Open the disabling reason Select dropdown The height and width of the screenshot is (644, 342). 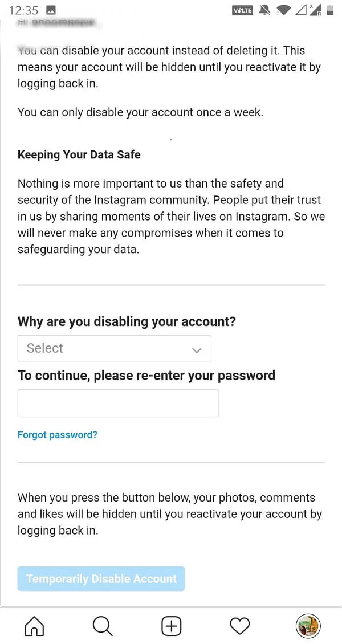114,348
